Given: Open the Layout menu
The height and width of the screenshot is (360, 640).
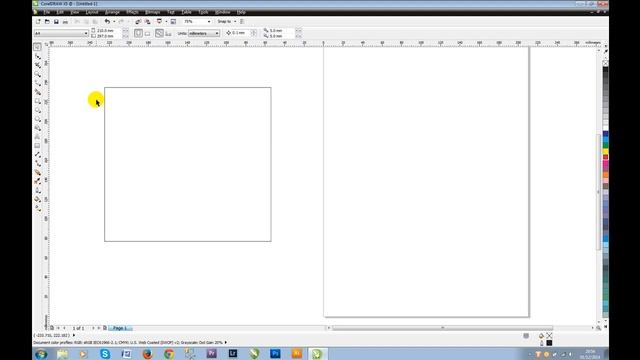Looking at the screenshot, I should pos(92,12).
